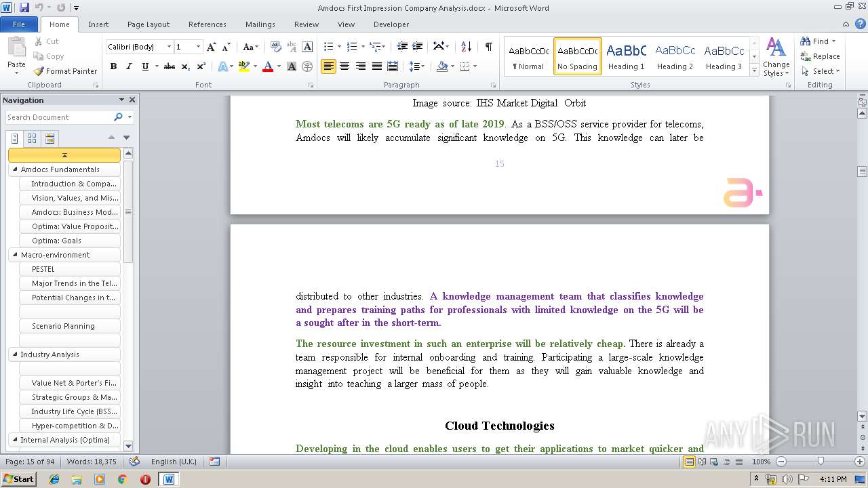Click the Search Document field

pos(59,117)
